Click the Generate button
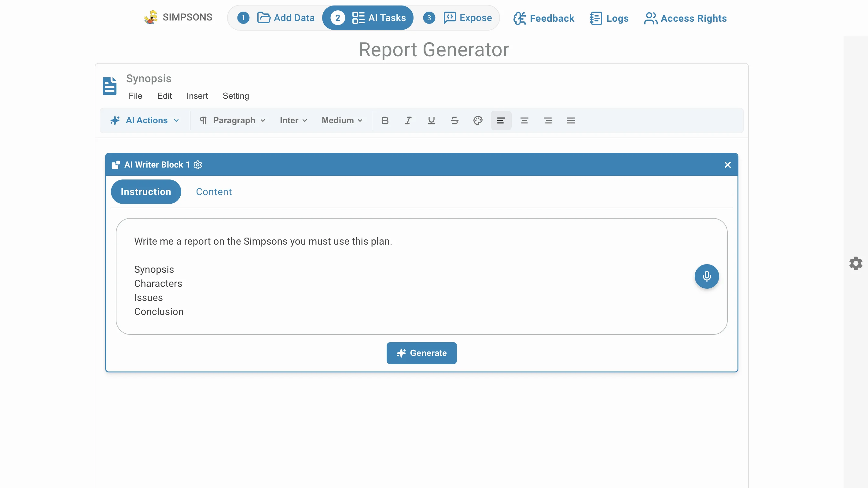Viewport: 868px width, 488px height. 421,353
